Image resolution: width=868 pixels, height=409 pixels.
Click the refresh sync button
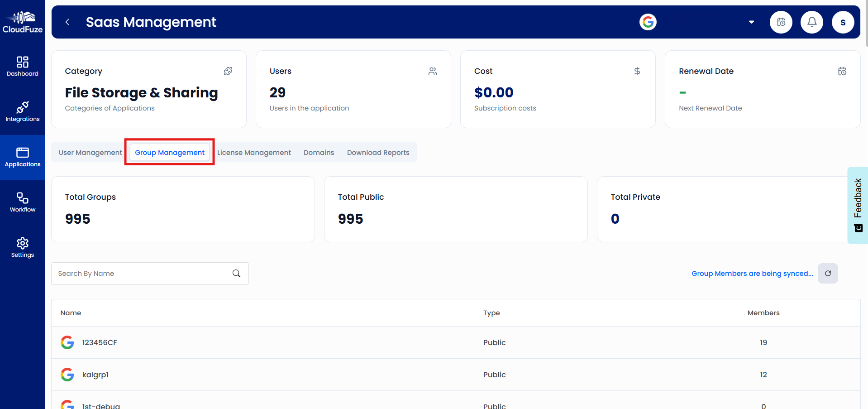828,274
